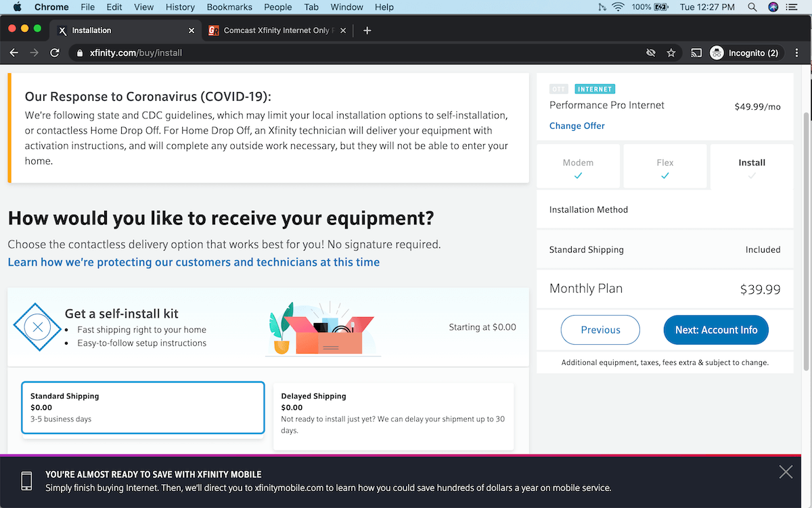Click Next: Account Info button
This screenshot has width=812, height=508.
pos(716,330)
